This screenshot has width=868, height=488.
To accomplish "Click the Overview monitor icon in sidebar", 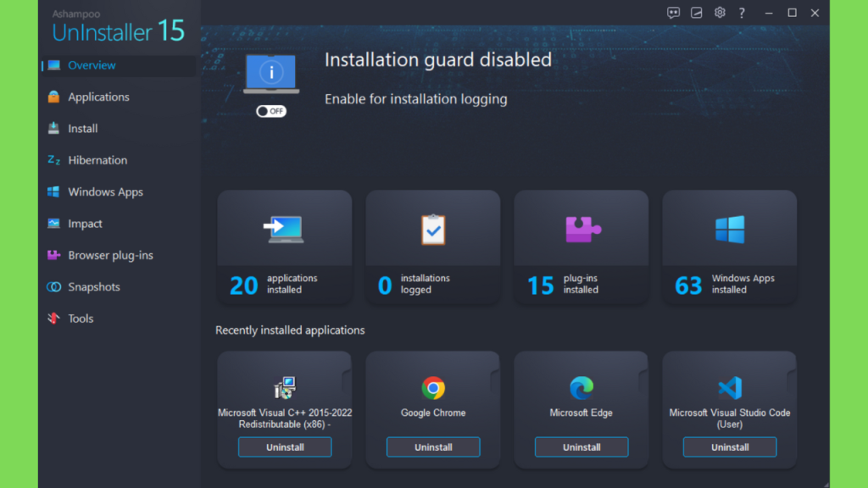I will (x=53, y=65).
